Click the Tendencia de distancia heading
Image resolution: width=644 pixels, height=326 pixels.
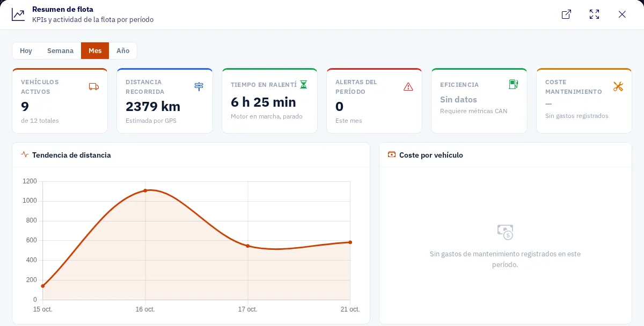point(71,155)
